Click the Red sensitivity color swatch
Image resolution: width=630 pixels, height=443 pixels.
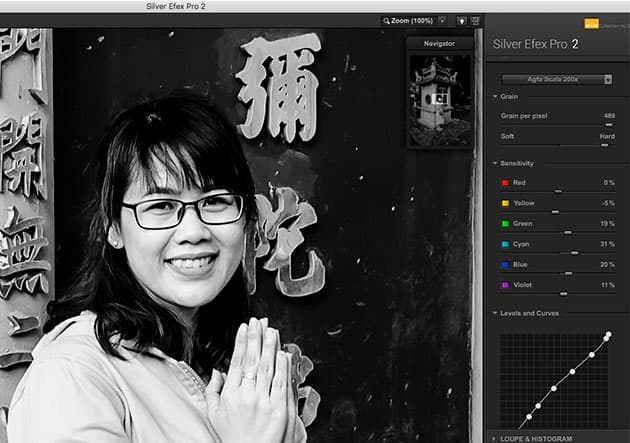(x=505, y=183)
